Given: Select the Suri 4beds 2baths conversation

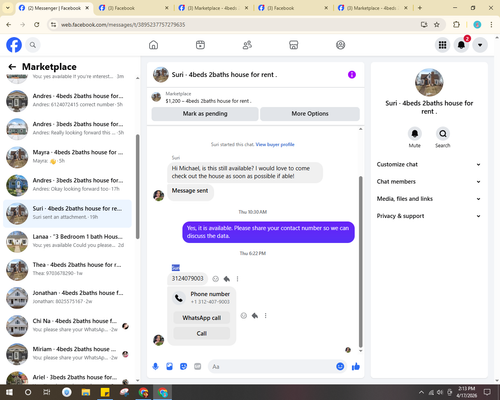Looking at the screenshot, I should pos(67,213).
